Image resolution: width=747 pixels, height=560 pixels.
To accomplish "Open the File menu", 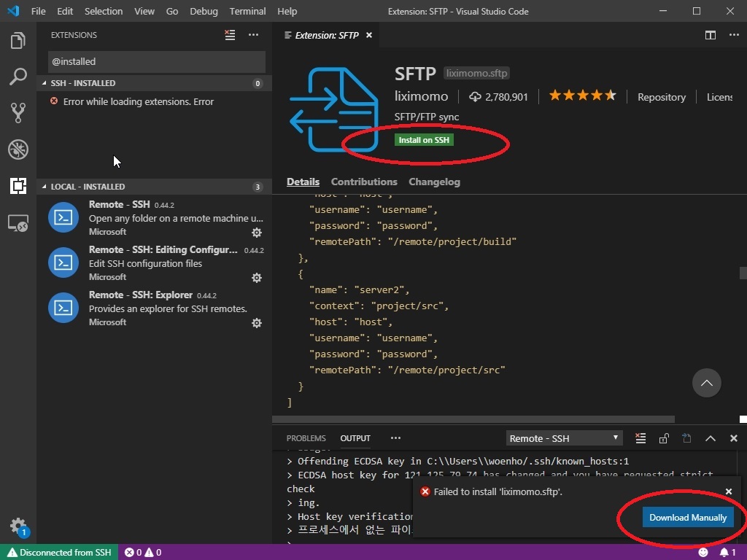I will (38, 11).
